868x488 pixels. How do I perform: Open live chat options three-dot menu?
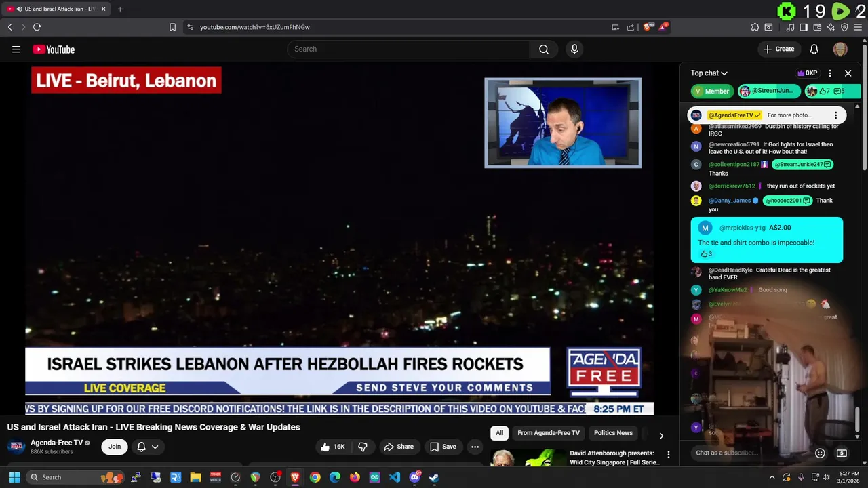pos(830,73)
